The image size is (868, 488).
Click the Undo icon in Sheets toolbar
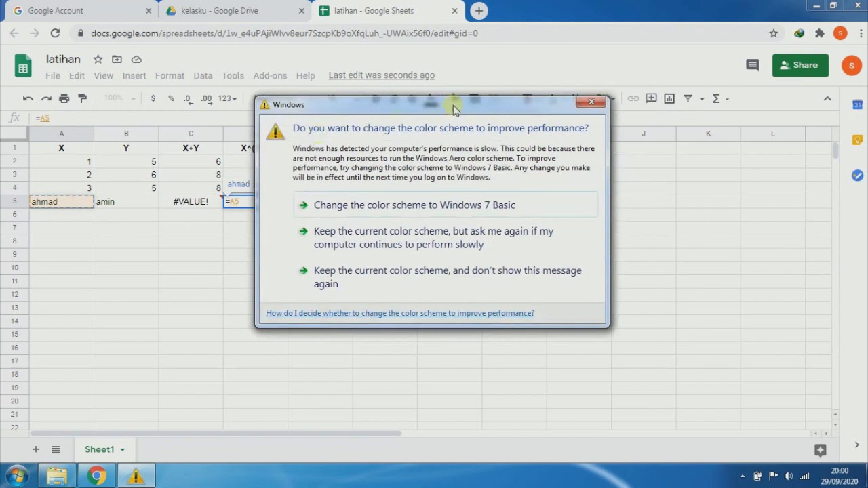(x=28, y=98)
